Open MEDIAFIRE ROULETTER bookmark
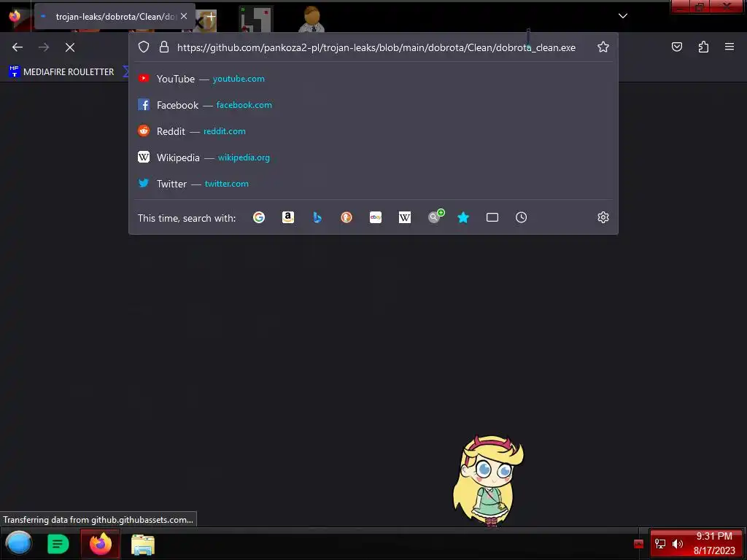This screenshot has height=560, width=747. pos(61,72)
